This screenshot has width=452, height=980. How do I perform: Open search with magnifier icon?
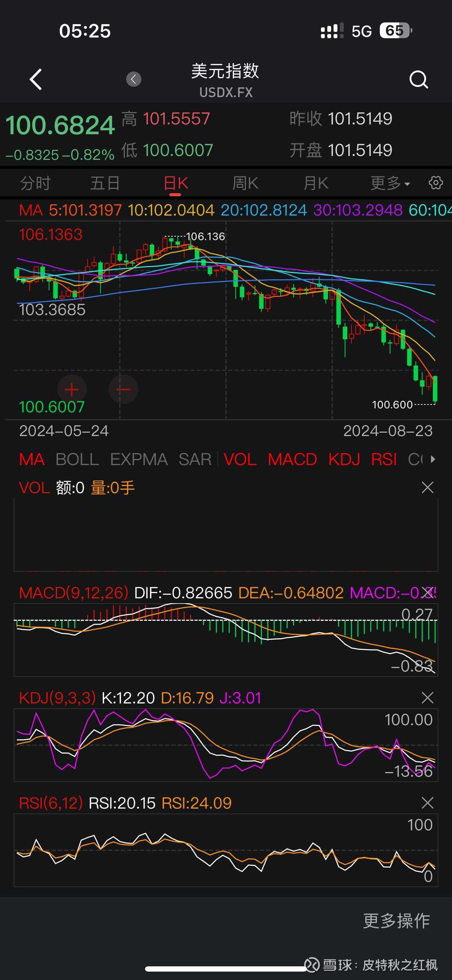click(418, 79)
